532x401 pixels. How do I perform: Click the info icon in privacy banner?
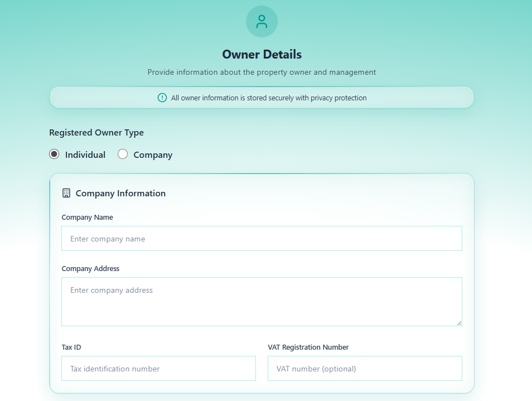(x=162, y=98)
